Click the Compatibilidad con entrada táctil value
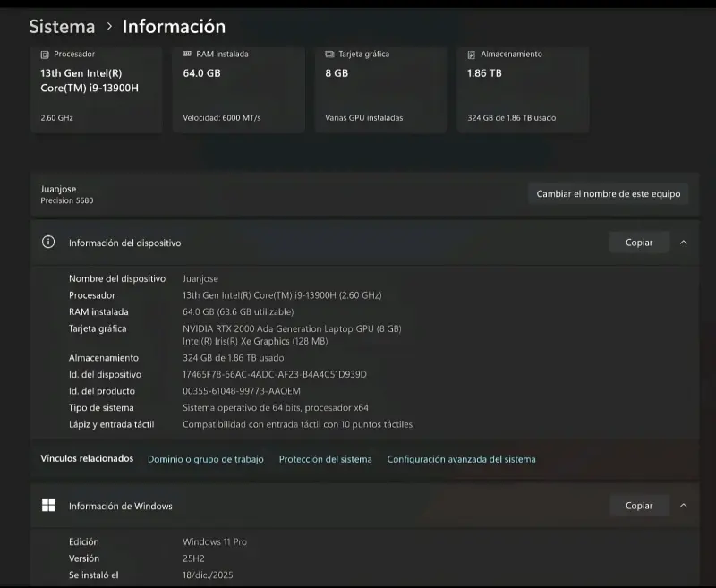716x588 pixels. (298, 424)
